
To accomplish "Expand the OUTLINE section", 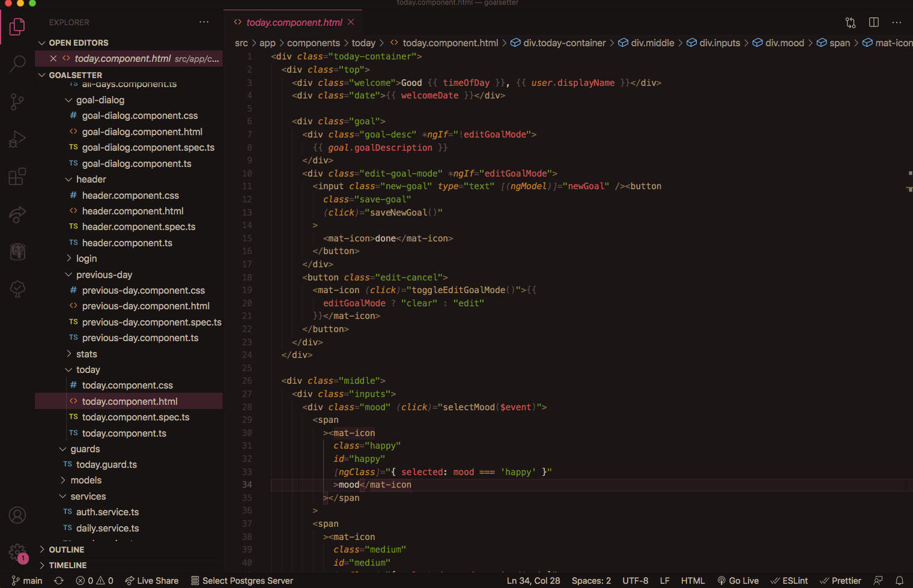I will point(66,550).
